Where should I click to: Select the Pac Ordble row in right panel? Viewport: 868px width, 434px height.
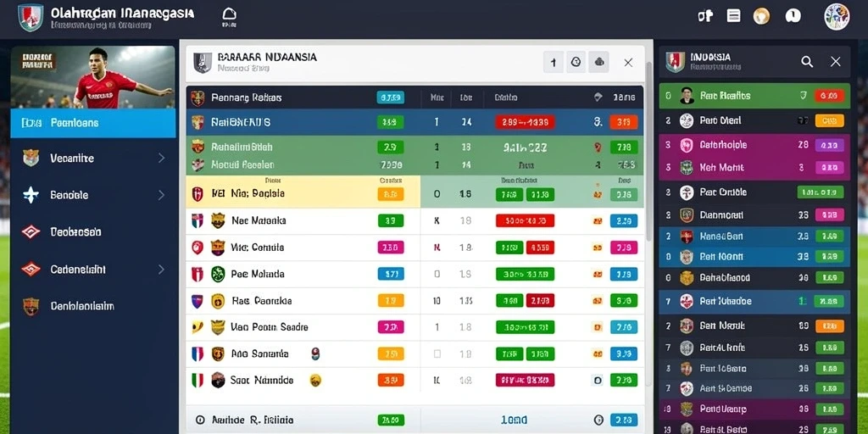coord(754,192)
